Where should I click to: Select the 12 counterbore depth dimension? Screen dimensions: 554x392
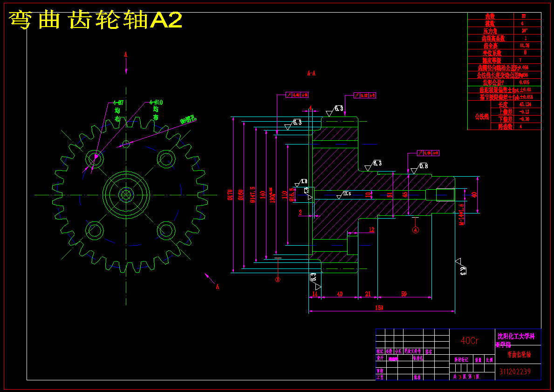pyautogui.click(x=372, y=230)
